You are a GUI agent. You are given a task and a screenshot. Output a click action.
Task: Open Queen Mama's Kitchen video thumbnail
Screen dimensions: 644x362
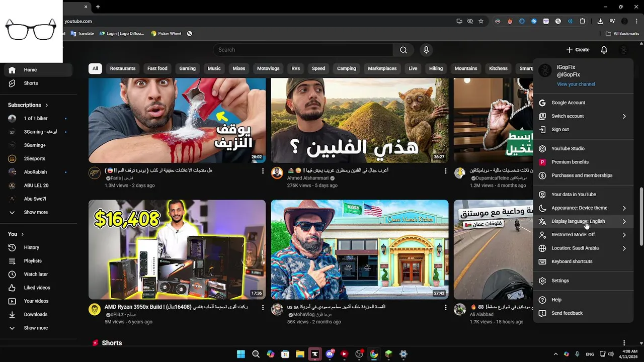[360, 249]
